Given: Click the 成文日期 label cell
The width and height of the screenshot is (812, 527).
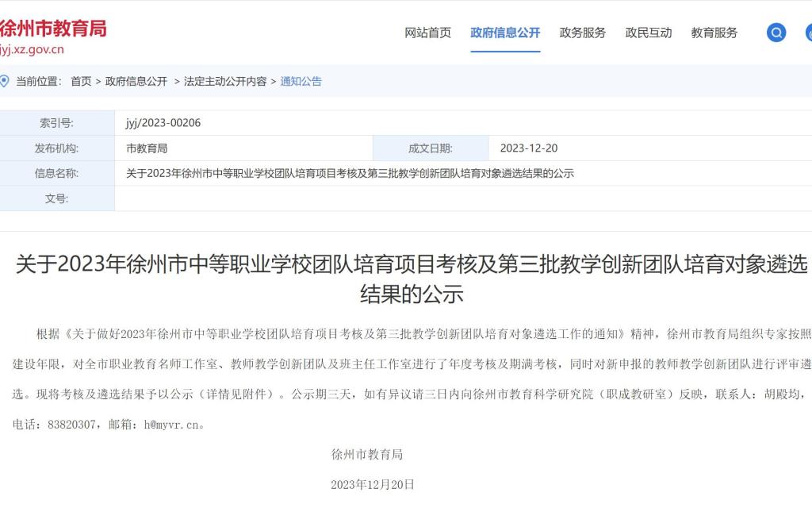Looking at the screenshot, I should click(431, 148).
